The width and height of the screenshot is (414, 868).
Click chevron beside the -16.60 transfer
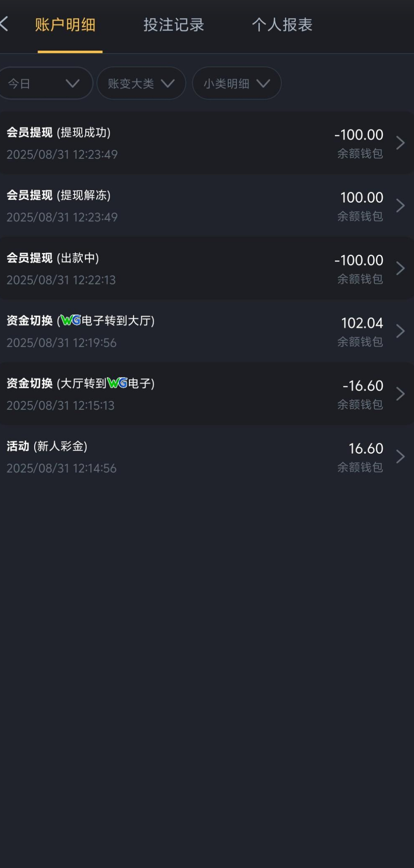[x=400, y=394]
